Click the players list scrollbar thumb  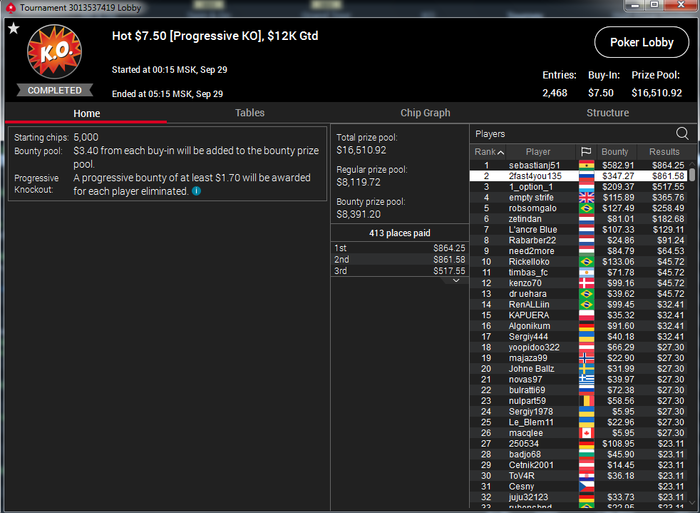692,175
